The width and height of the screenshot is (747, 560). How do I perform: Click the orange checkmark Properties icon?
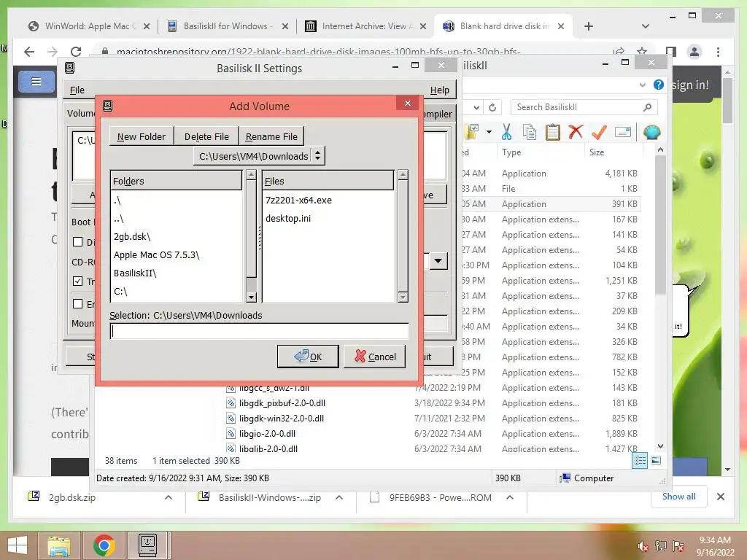[x=599, y=132]
